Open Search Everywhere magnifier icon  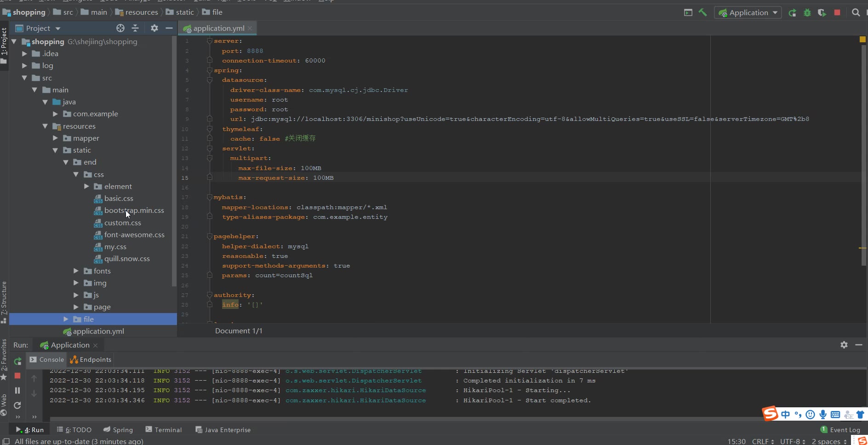(856, 13)
